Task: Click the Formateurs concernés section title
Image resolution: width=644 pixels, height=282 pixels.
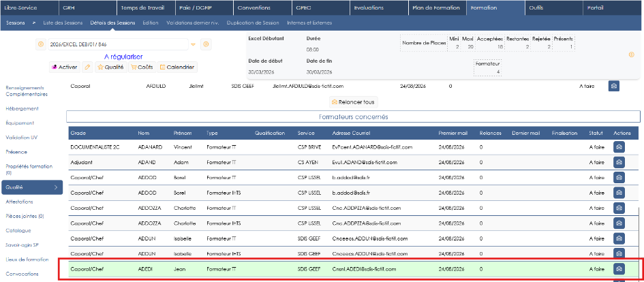Action: click(353, 117)
